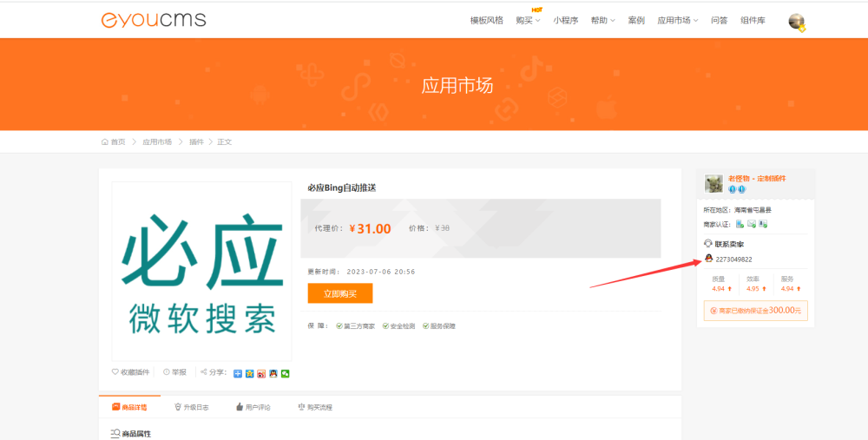Open the seller avatar thumbnail
The image size is (868, 440).
tap(713, 183)
